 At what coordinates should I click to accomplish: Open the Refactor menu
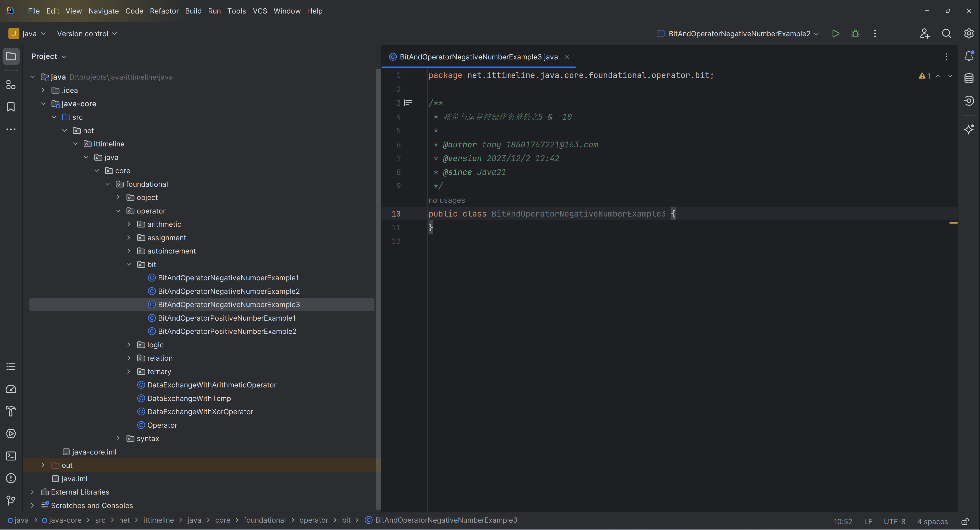point(164,11)
